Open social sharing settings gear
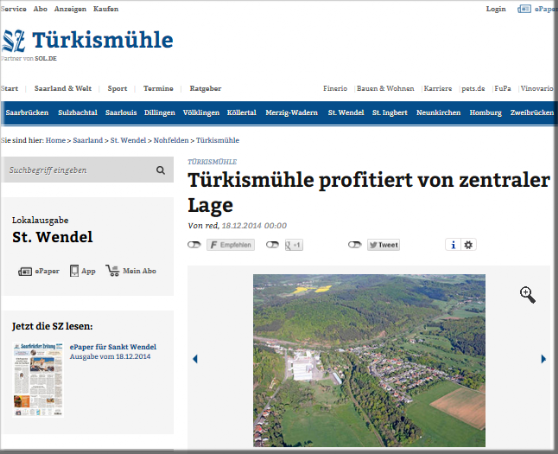The width and height of the screenshot is (558, 454). (x=468, y=245)
